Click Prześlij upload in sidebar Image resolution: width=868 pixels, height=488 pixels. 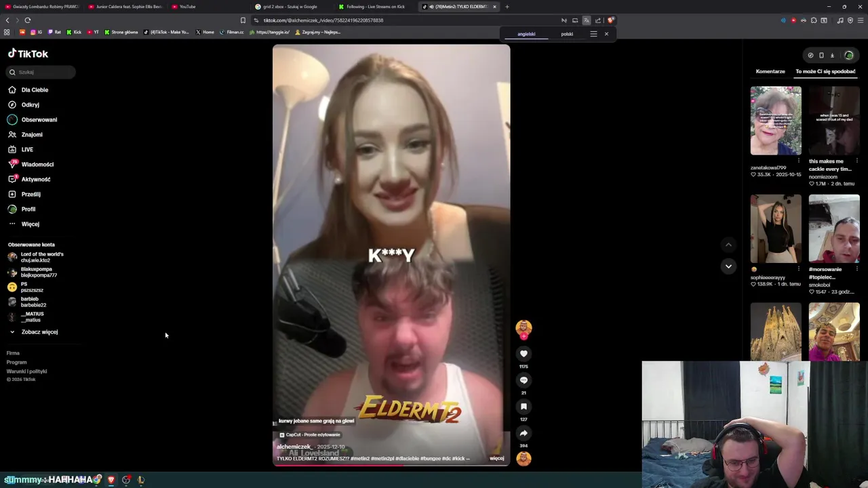pyautogui.click(x=24, y=194)
